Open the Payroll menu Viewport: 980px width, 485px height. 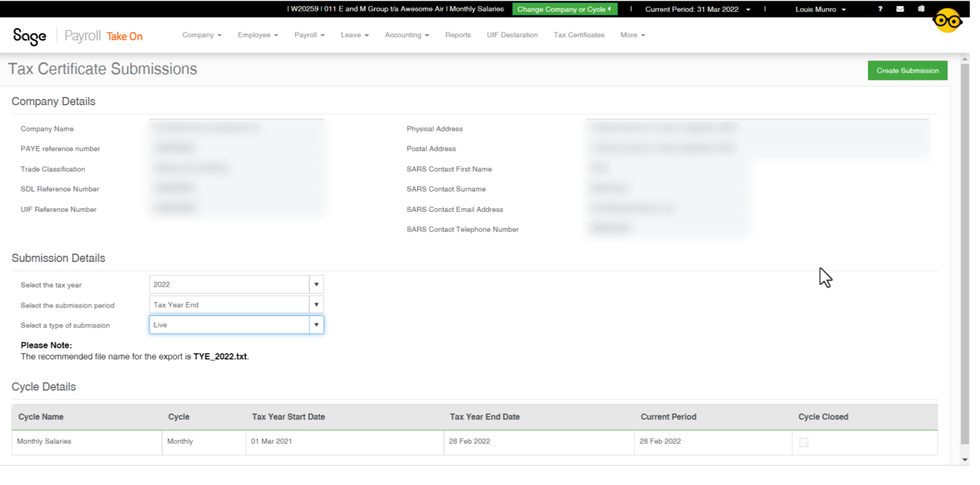(x=309, y=35)
